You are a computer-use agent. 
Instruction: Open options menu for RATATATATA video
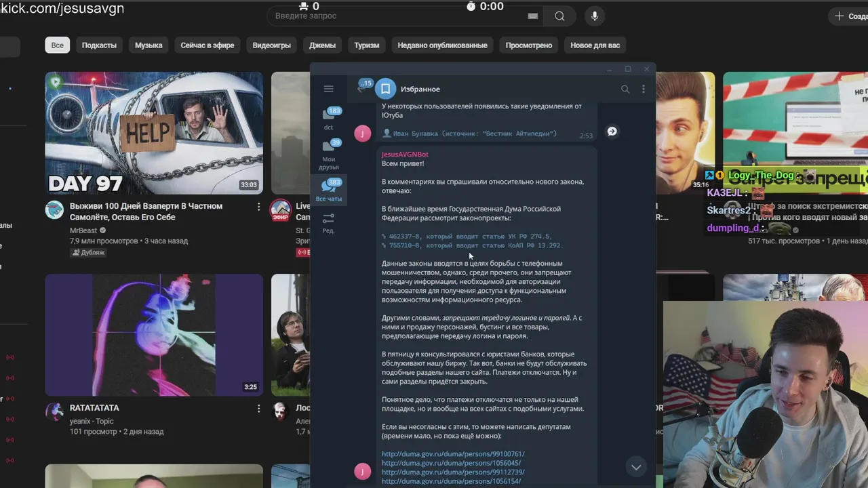coord(258,409)
